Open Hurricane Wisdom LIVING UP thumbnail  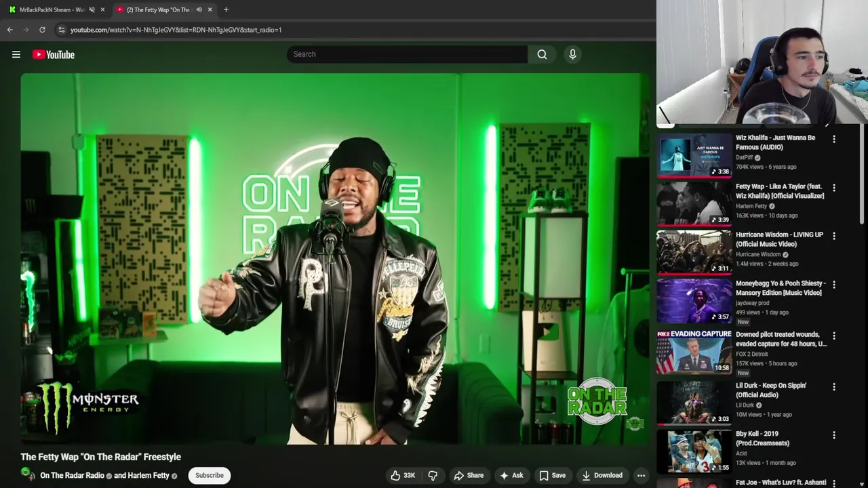click(694, 252)
